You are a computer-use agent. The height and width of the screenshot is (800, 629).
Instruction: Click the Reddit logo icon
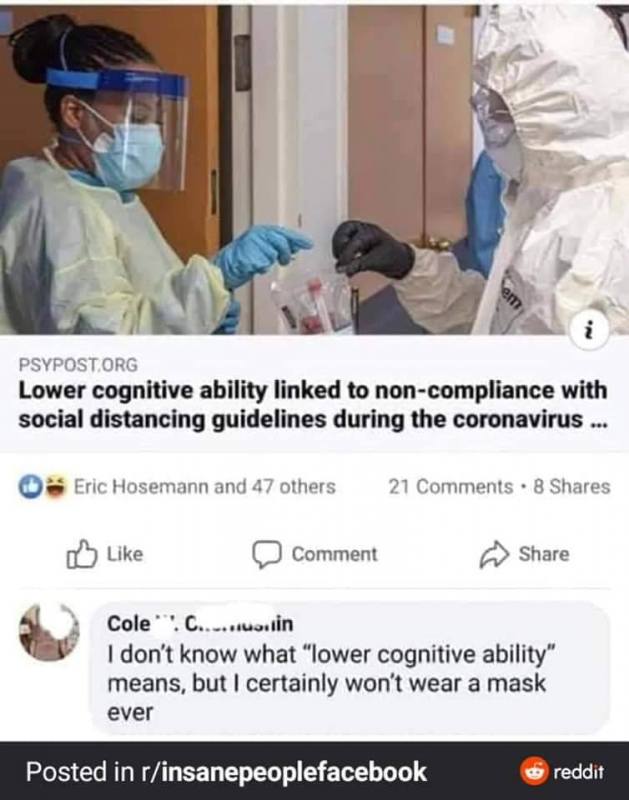click(x=534, y=771)
